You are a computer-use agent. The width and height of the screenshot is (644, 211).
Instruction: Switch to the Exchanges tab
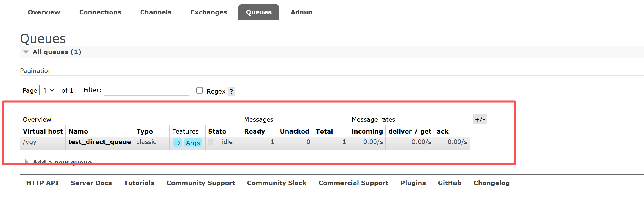coord(209,12)
